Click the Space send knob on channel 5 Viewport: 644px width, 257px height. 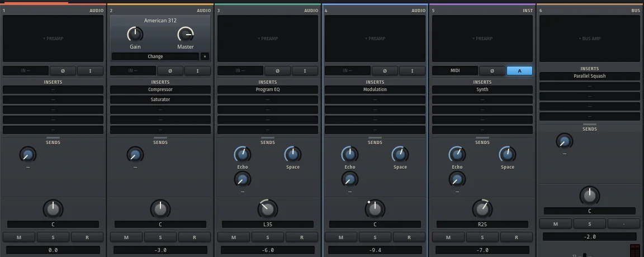click(x=508, y=154)
